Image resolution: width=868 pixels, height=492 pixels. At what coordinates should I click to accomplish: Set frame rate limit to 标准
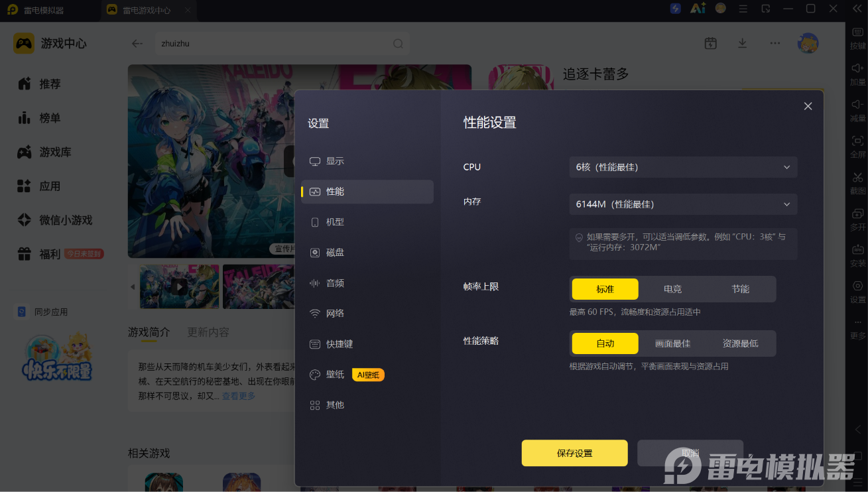[x=605, y=289]
